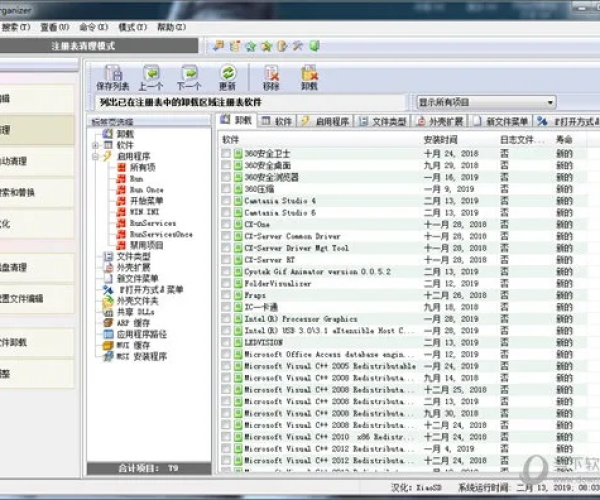Viewport: 600px width, 500px height.
Task: Open 应用程序路径 tree node
Action: [141, 334]
